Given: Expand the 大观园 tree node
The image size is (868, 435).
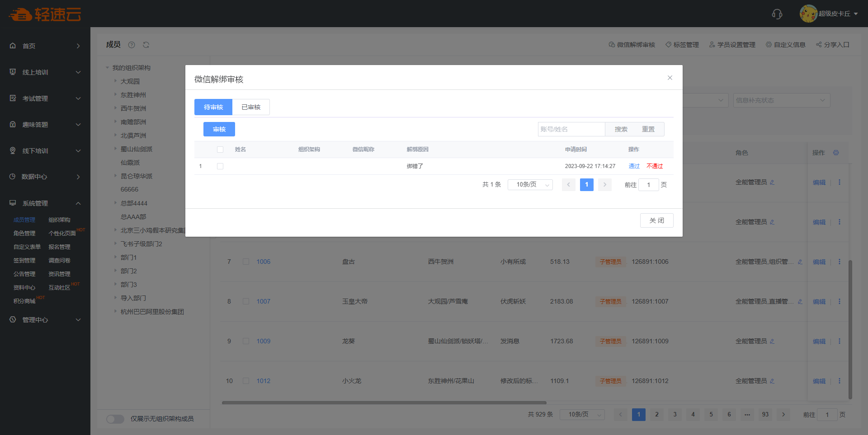Looking at the screenshot, I should tap(116, 81).
